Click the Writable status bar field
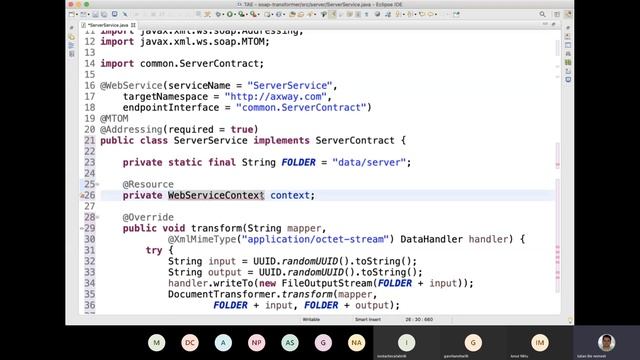 311,320
